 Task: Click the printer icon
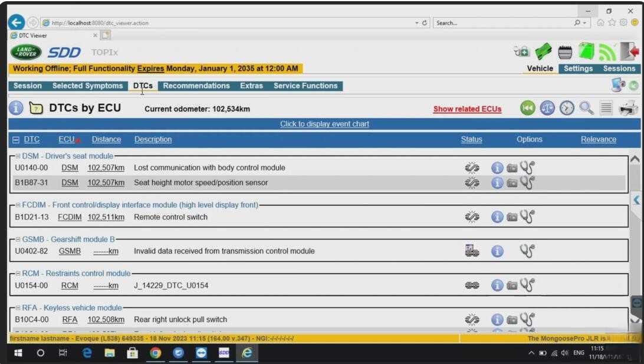(629, 108)
